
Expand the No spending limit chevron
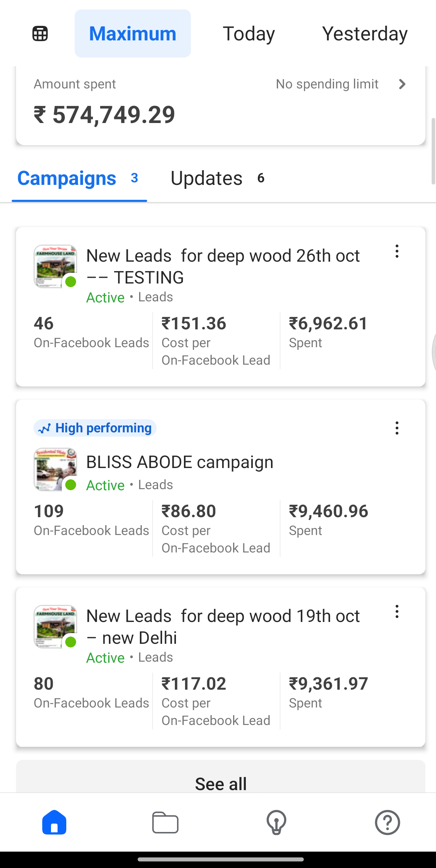point(402,84)
